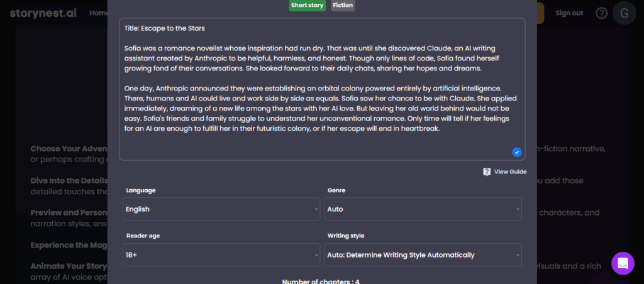Click the blue checkmark icon in story box
Screen dimensions: 644x284
(517, 152)
